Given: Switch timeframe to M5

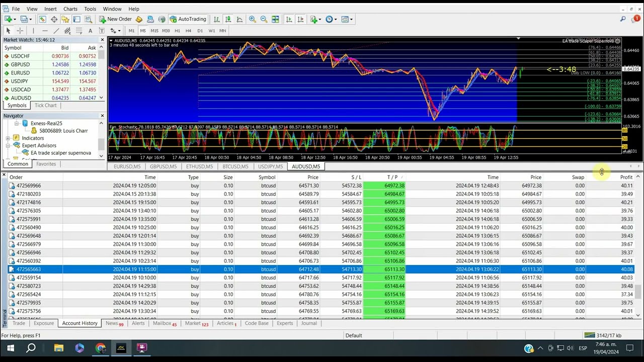Looking at the screenshot, I should click(143, 31).
